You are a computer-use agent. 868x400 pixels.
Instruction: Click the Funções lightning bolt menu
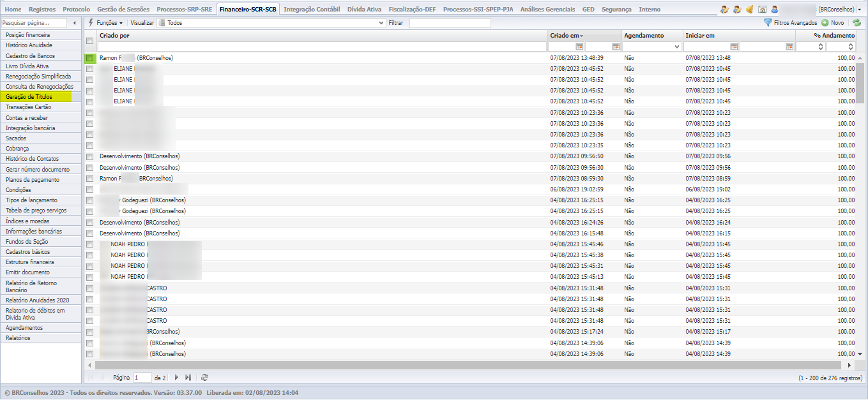[105, 23]
